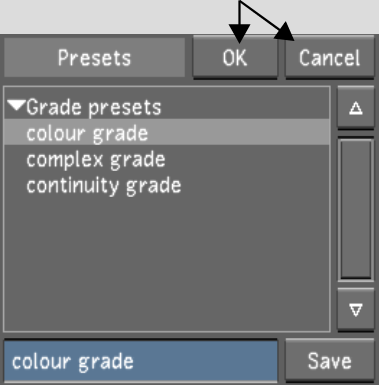The height and width of the screenshot is (385, 379).
Task: Select the Grade presets folder label
Action: tap(94, 107)
